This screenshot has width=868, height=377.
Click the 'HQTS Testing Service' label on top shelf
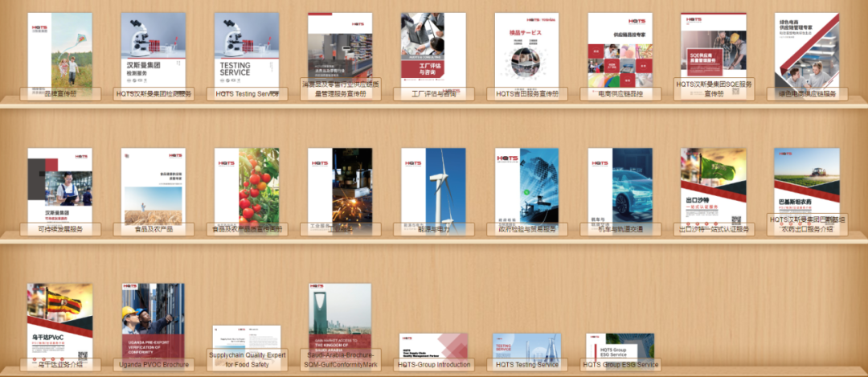pos(247,94)
